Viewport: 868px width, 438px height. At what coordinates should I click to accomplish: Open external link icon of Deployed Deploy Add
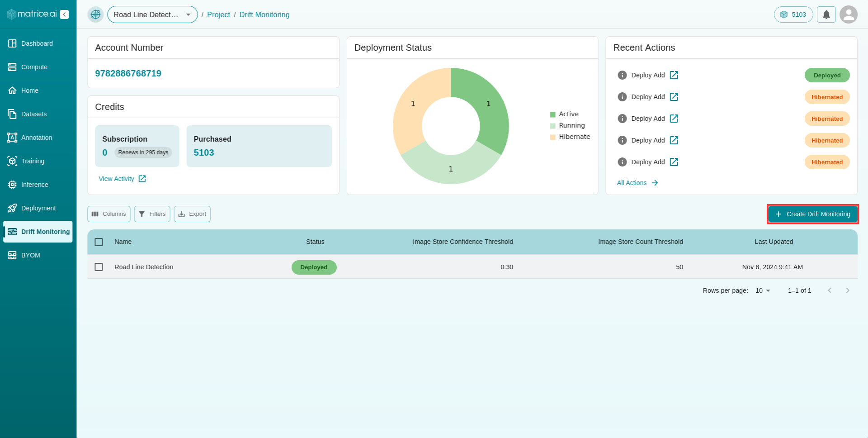674,75
